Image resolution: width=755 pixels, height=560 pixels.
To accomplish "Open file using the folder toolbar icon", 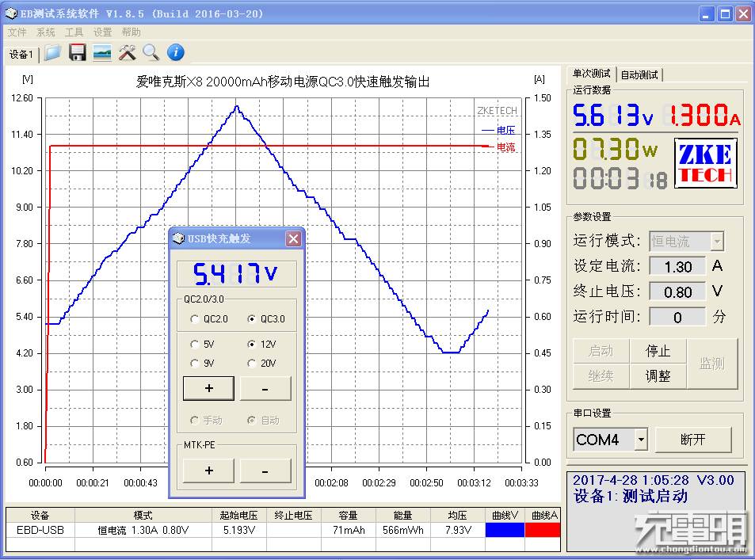I will coord(52,52).
